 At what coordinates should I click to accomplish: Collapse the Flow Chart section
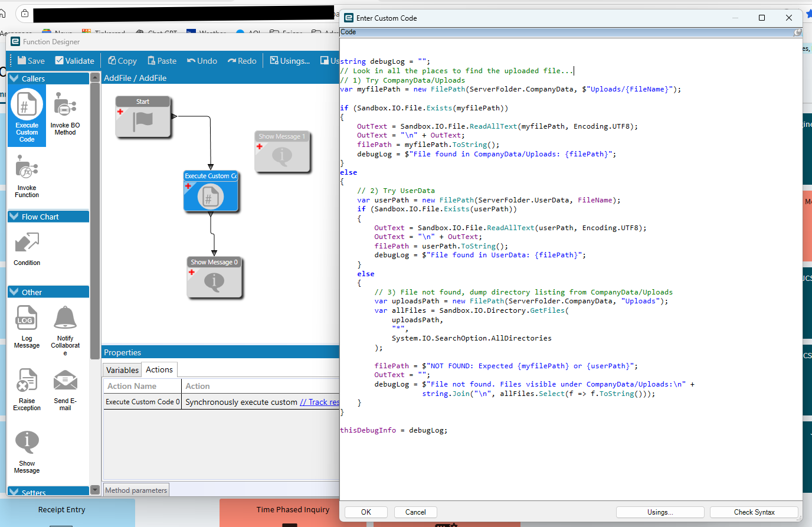tap(14, 217)
